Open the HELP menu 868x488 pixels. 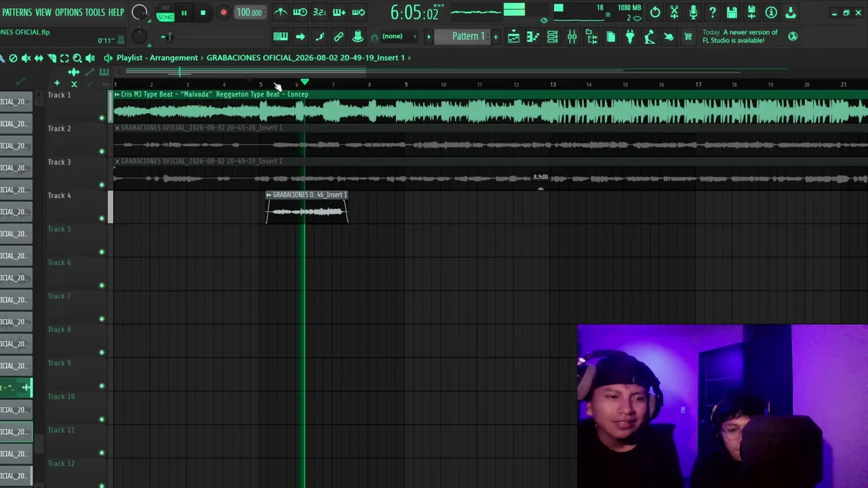click(x=116, y=12)
